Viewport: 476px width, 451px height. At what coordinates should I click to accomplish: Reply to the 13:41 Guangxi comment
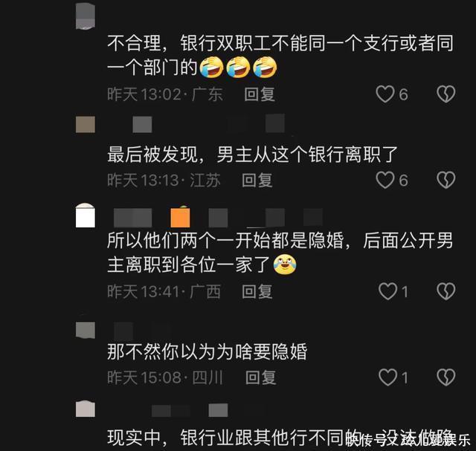coord(257,291)
